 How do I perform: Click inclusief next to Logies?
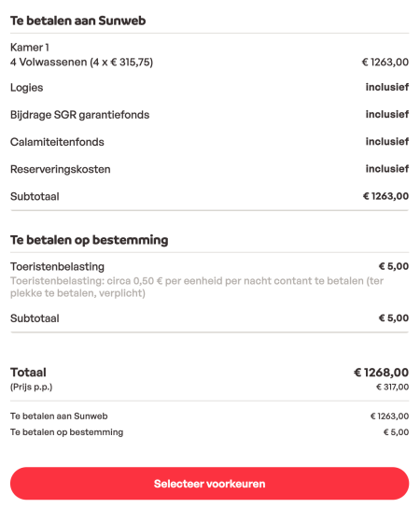click(387, 87)
